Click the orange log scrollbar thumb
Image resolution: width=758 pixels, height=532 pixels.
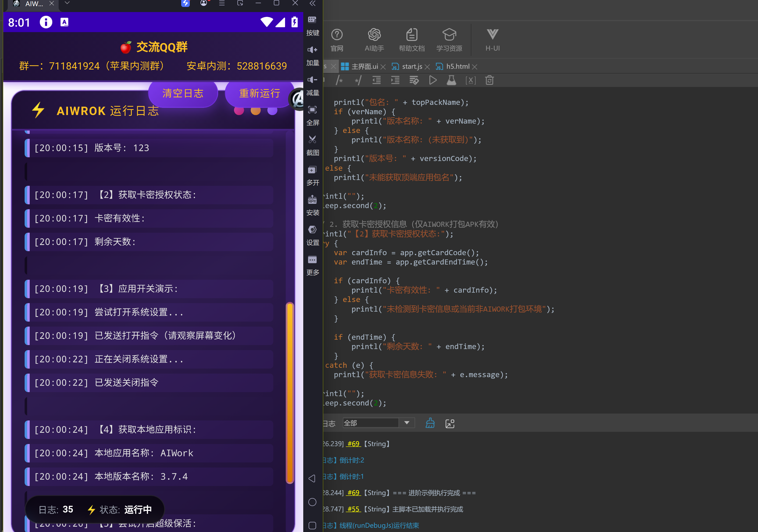coord(290,393)
